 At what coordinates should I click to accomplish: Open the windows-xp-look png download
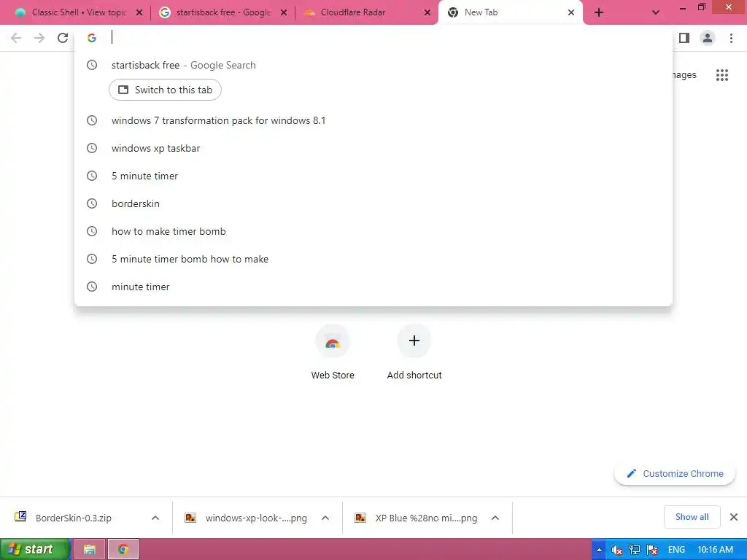point(256,518)
